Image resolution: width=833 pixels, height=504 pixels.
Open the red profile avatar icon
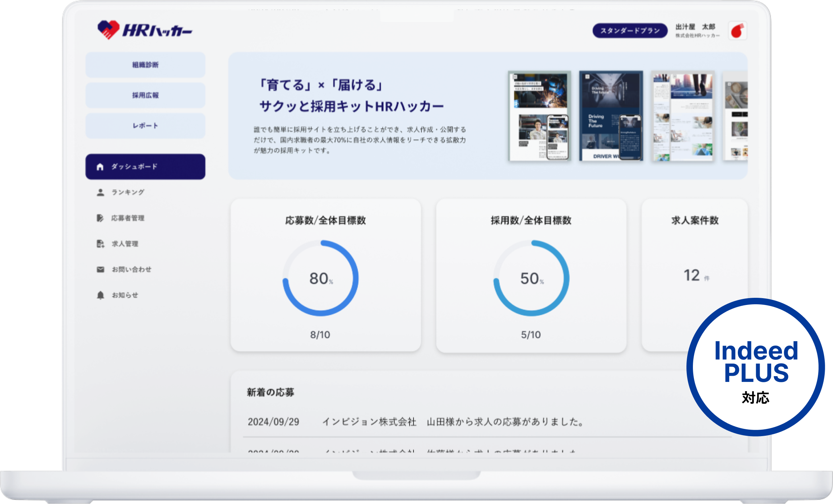pyautogui.click(x=737, y=31)
